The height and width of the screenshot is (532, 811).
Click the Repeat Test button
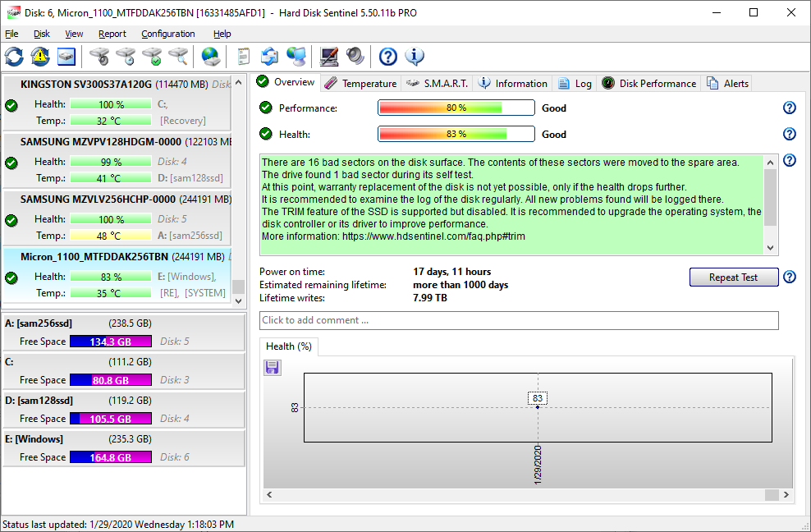click(x=733, y=277)
